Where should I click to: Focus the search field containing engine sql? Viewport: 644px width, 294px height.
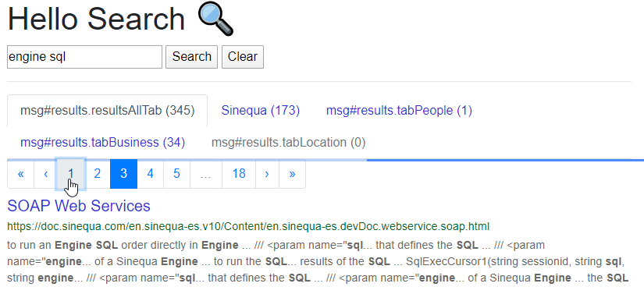coord(84,57)
